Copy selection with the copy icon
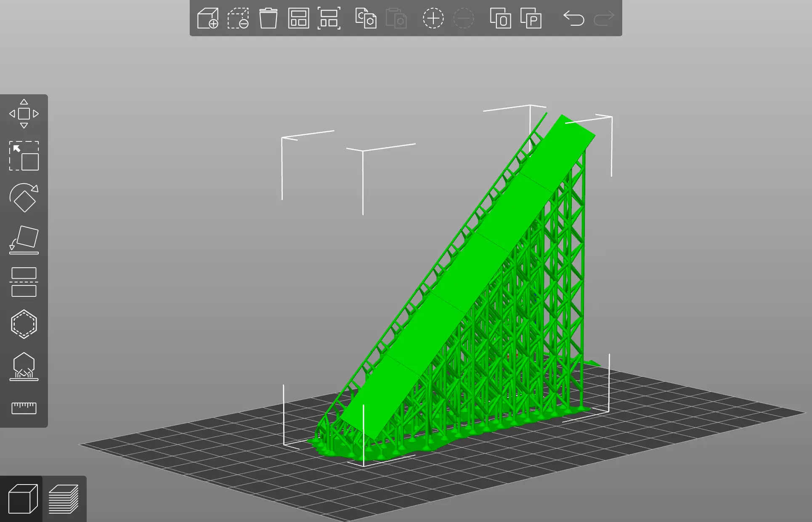 (366, 19)
